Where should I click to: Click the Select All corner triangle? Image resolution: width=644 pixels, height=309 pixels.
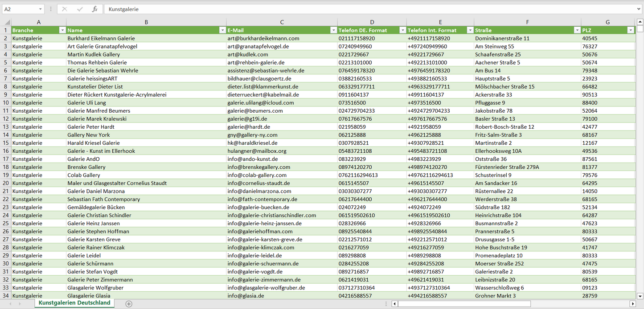(6, 22)
